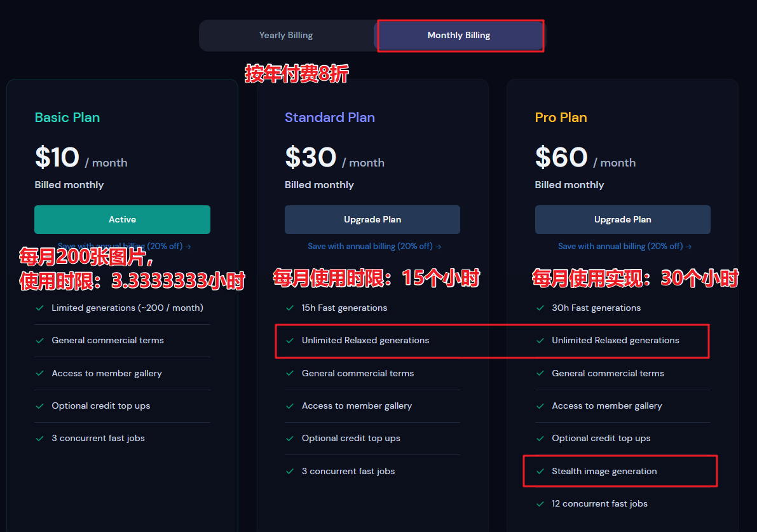Click the Standard Plan $30 price
The width and height of the screenshot is (757, 532).
pos(310,158)
